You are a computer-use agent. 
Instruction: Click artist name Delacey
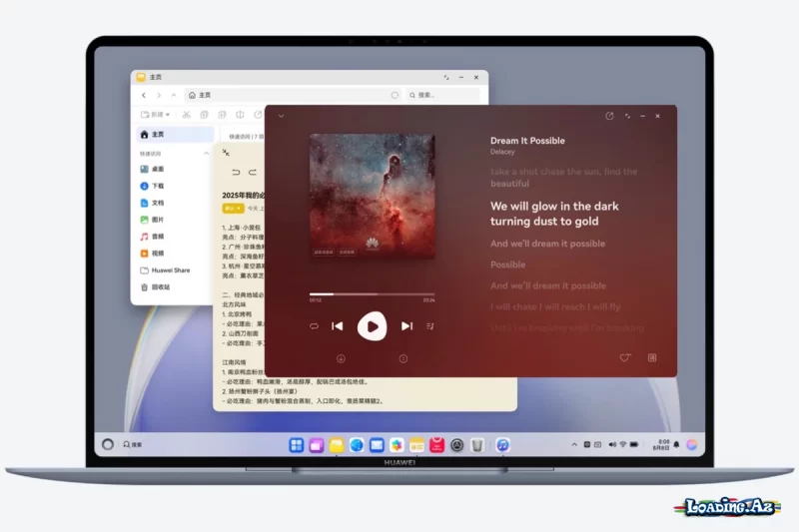[502, 152]
